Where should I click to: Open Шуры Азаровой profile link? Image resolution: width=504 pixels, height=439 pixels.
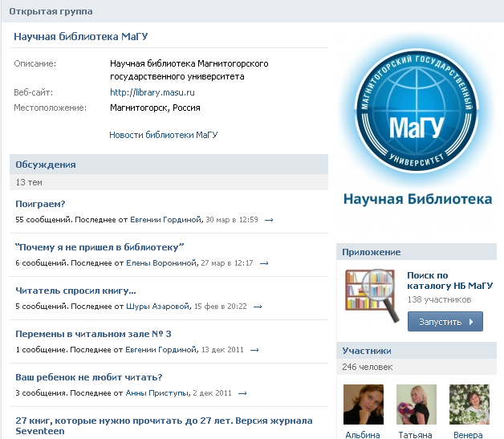pyautogui.click(x=157, y=307)
